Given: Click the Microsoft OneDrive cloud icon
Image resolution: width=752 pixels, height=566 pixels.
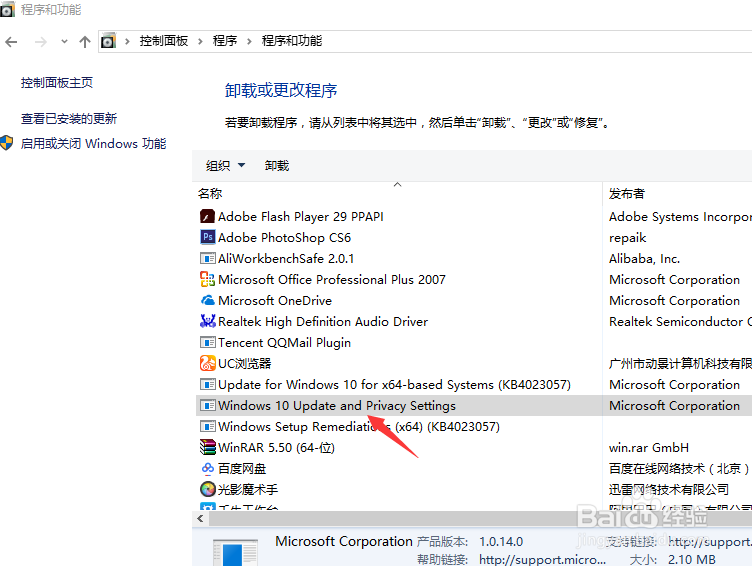Looking at the screenshot, I should click(207, 300).
